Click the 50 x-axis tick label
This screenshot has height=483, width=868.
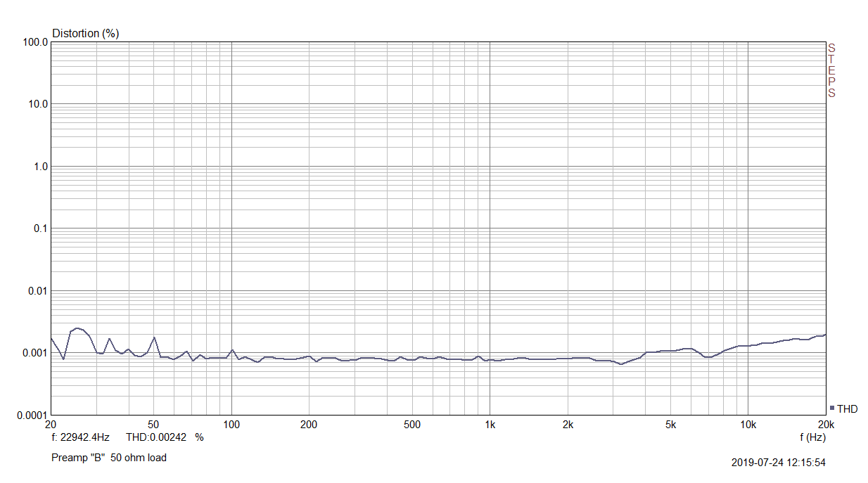click(153, 425)
